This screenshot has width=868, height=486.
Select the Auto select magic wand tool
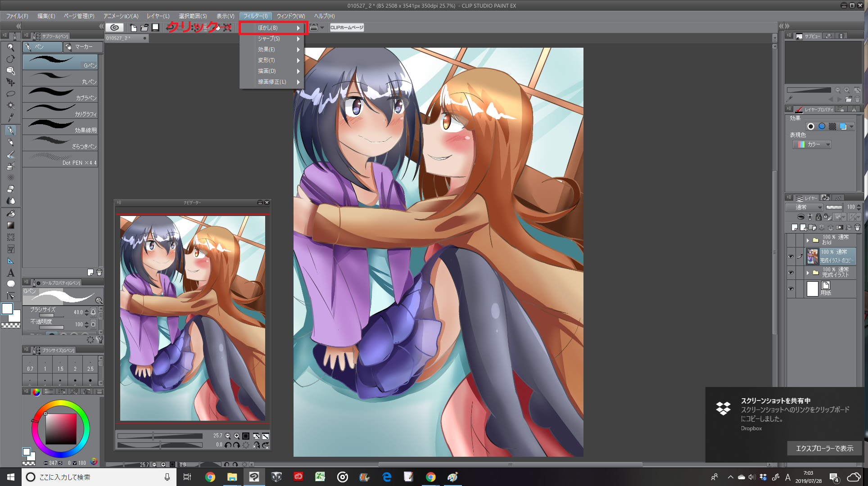(x=11, y=106)
